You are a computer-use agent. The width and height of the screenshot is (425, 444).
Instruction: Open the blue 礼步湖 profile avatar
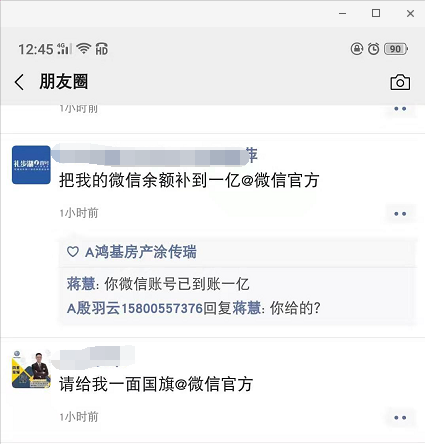coord(31,165)
